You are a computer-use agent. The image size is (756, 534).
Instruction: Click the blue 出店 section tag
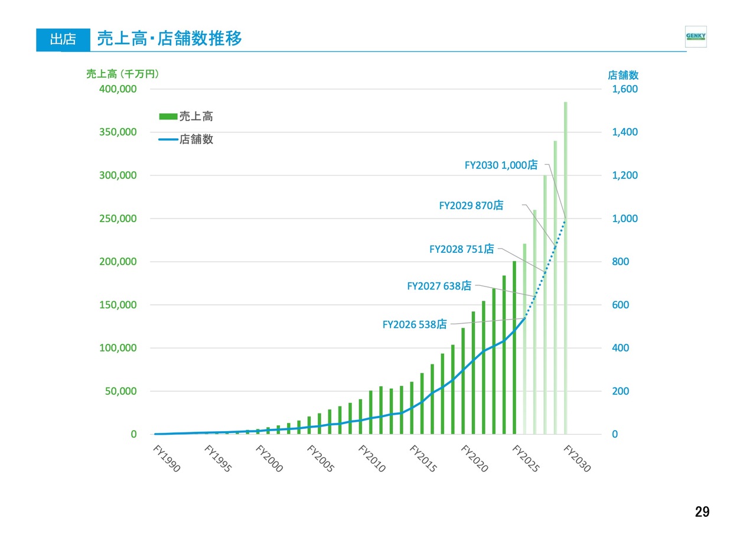tap(63, 40)
